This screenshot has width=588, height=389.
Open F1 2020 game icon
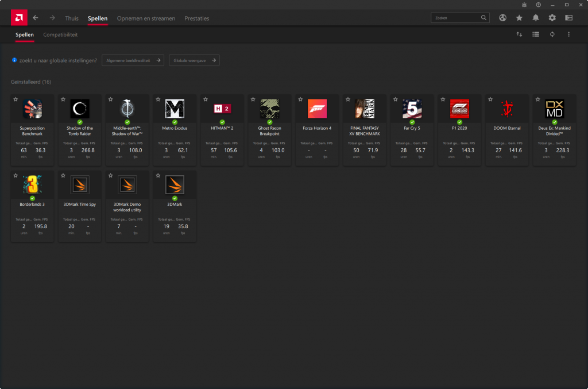tap(459, 109)
